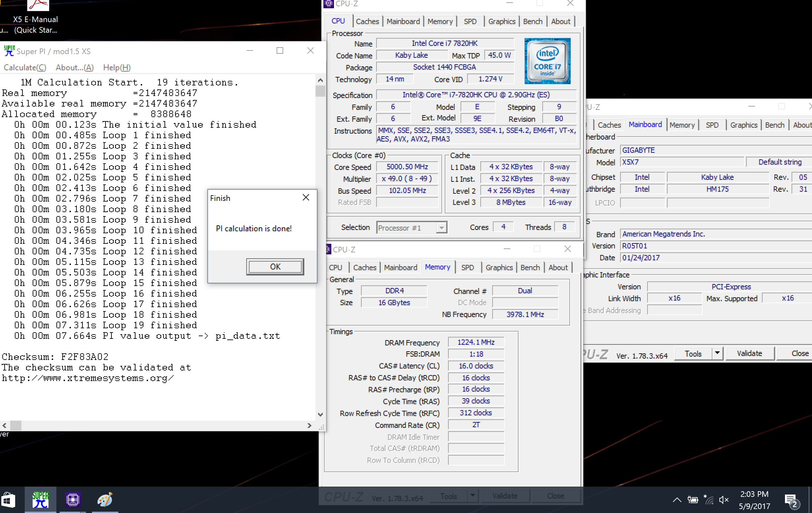This screenshot has width=812, height=513.
Task: Switch to the Caches tab in CPU-Z
Action: pos(367,21)
